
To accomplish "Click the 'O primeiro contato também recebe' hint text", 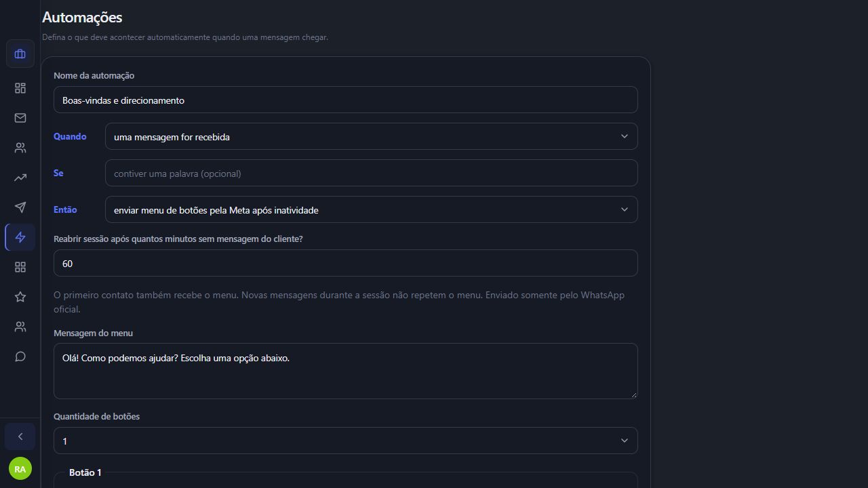I will pyautogui.click(x=339, y=302).
